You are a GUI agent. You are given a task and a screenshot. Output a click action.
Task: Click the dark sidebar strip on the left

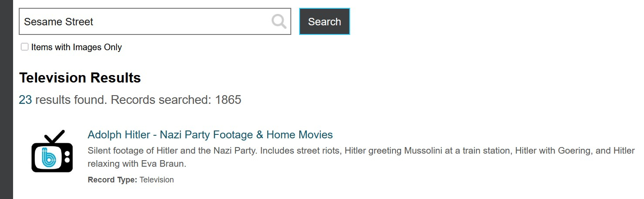click(x=7, y=99)
